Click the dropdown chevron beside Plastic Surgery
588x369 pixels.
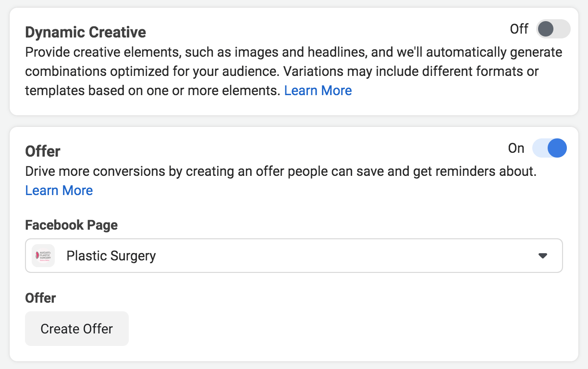tap(543, 256)
